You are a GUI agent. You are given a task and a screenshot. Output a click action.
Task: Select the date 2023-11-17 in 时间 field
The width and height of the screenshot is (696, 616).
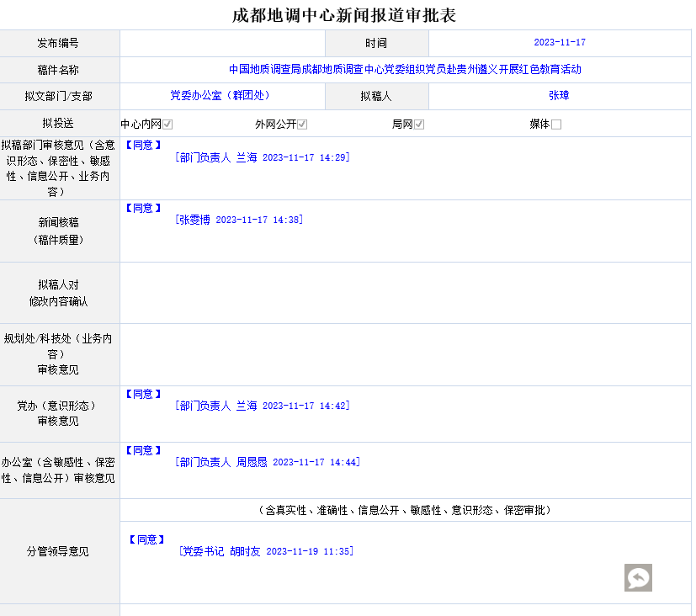click(560, 43)
